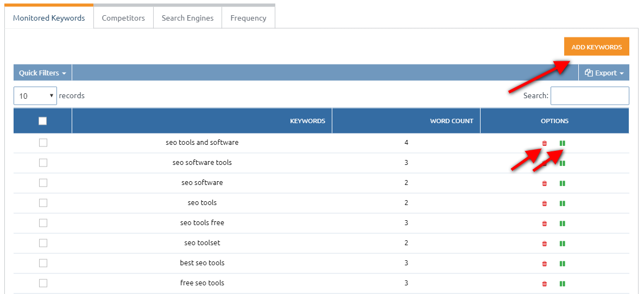This screenshot has height=294, width=644.
Task: Pause monitoring for 'seo tools and software'
Action: (x=562, y=143)
